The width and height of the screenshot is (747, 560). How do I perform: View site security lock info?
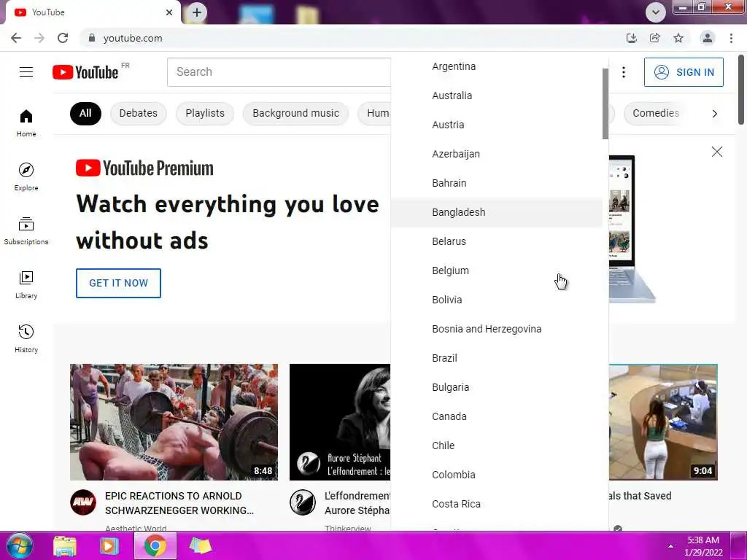tap(92, 38)
